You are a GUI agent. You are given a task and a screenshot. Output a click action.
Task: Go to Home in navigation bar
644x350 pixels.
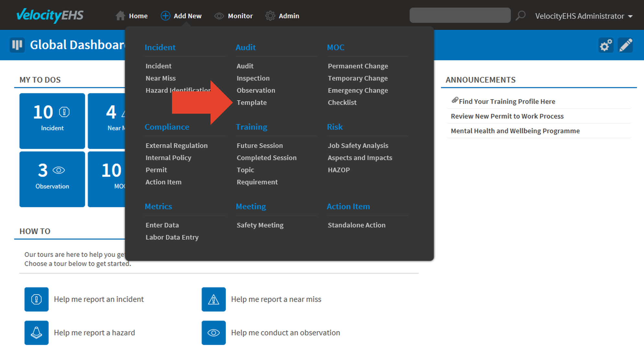tap(132, 16)
